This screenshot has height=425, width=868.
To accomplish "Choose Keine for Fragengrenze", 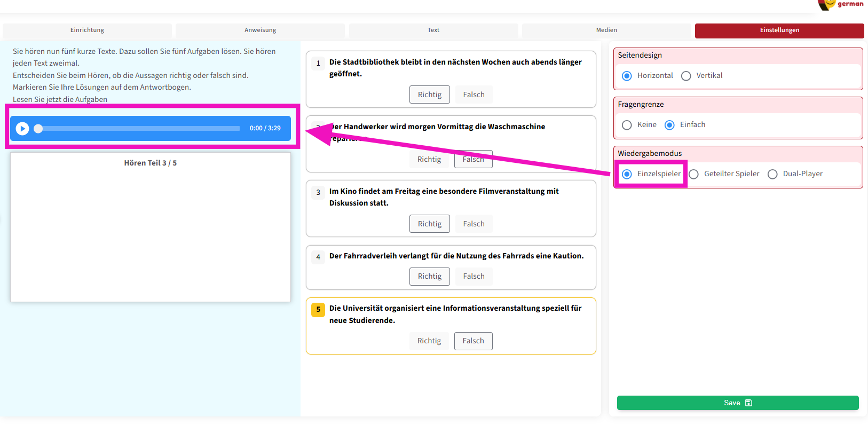I will pos(627,125).
